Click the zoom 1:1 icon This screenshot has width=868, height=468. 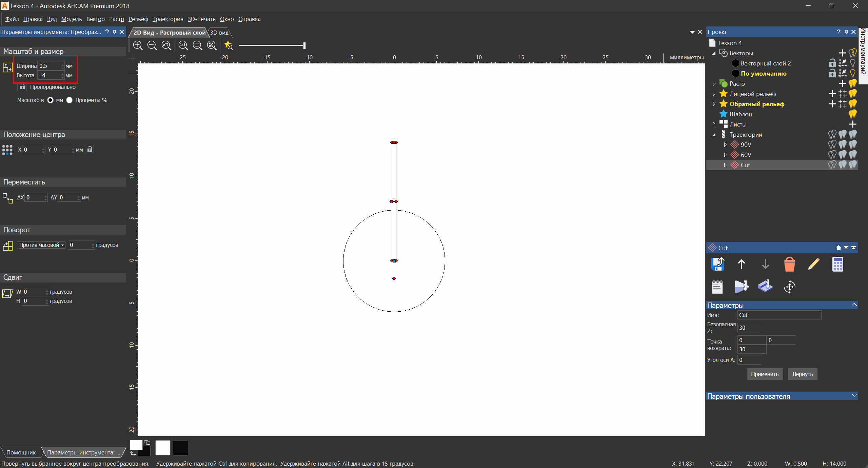pyautogui.click(x=183, y=45)
